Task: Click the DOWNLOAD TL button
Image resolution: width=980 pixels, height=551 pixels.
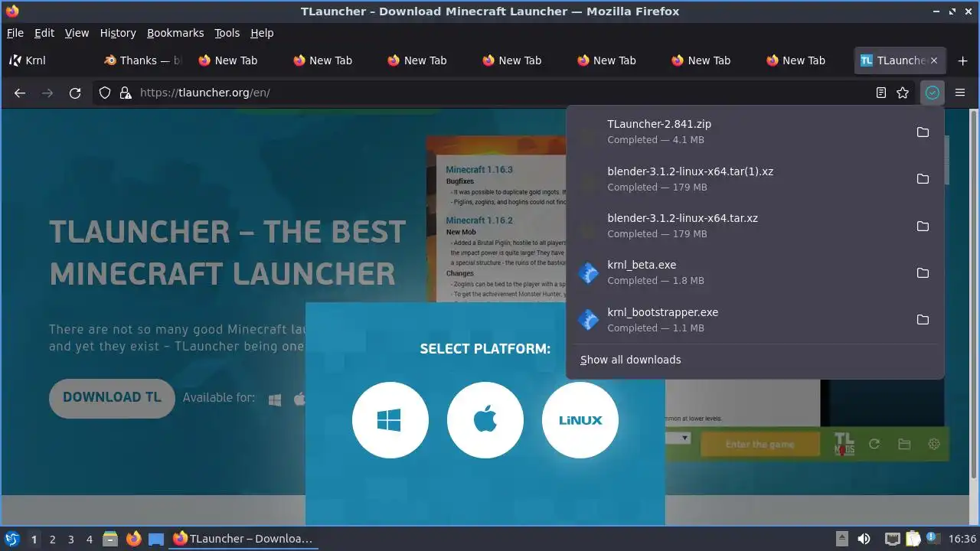Action: (112, 398)
